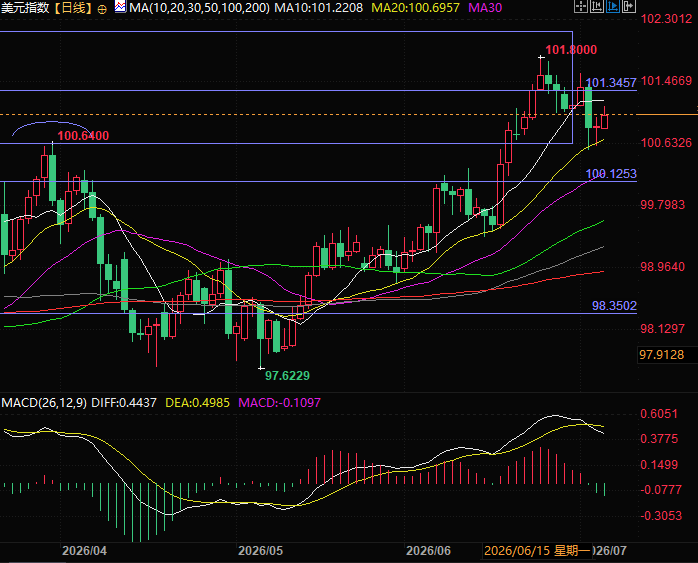Click the magenta MA30 label
This screenshot has width=698, height=563.
pos(485,8)
